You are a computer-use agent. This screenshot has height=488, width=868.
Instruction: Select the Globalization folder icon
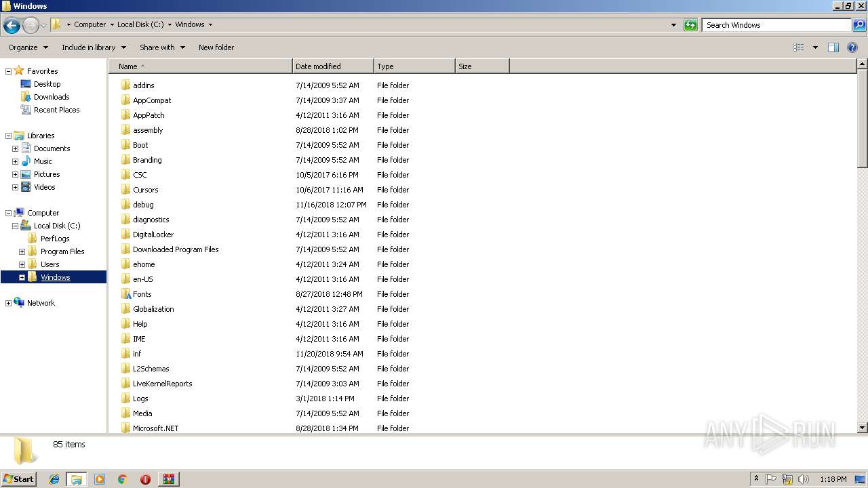pos(125,309)
